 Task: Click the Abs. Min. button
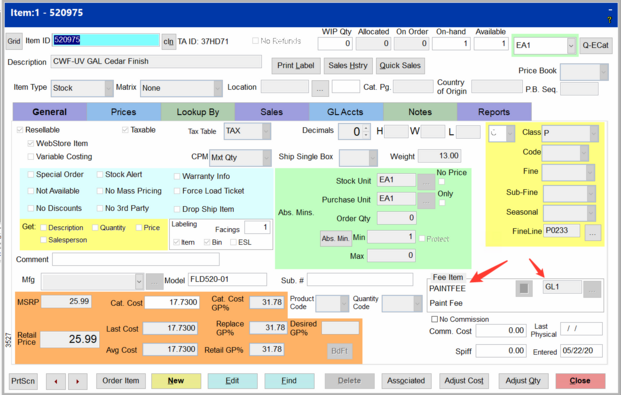(335, 239)
